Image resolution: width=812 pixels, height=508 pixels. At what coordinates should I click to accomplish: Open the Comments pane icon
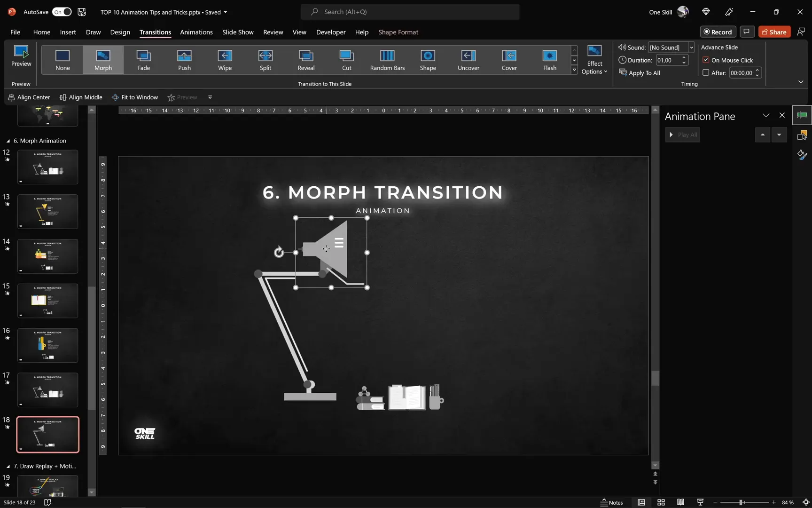pyautogui.click(x=747, y=32)
